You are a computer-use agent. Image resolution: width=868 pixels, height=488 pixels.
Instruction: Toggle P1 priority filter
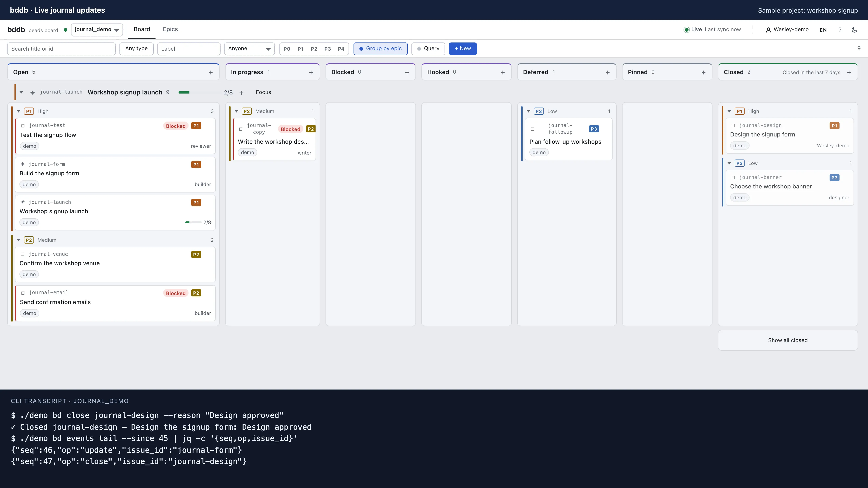coord(300,49)
